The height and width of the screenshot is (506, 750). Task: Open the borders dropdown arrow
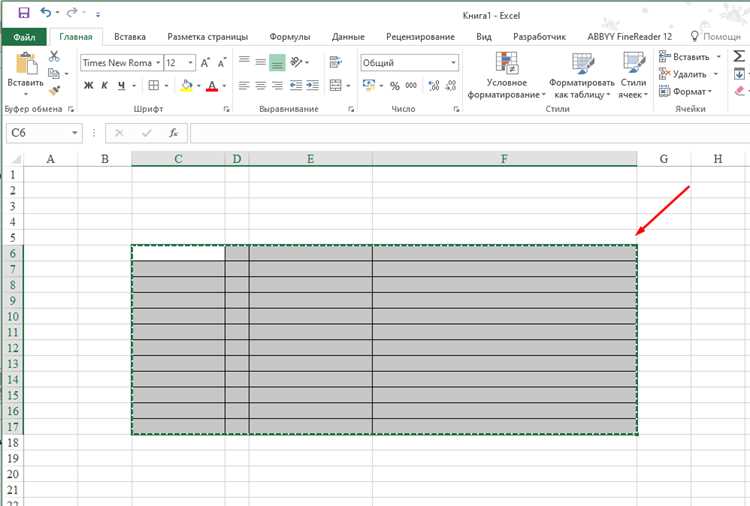click(166, 86)
